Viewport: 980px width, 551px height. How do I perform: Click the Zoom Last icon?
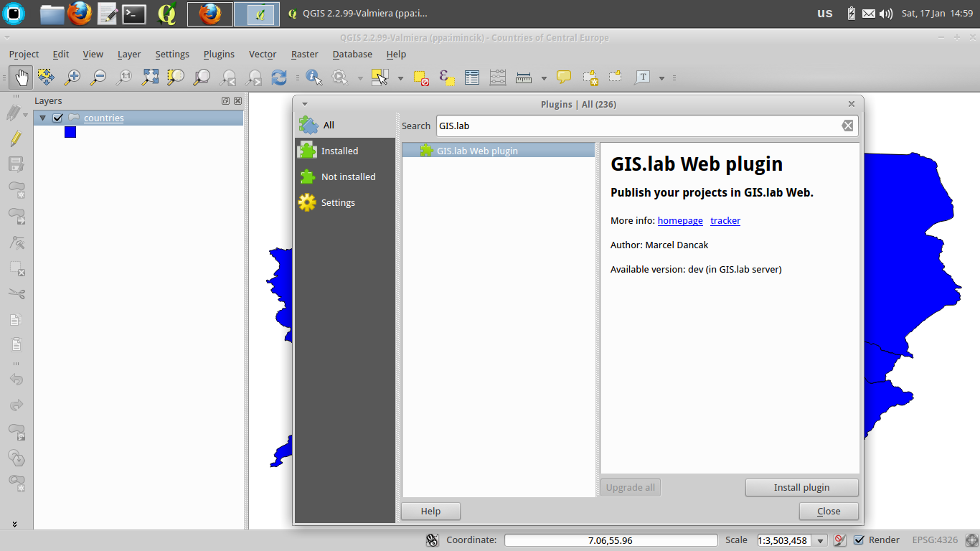227,77
